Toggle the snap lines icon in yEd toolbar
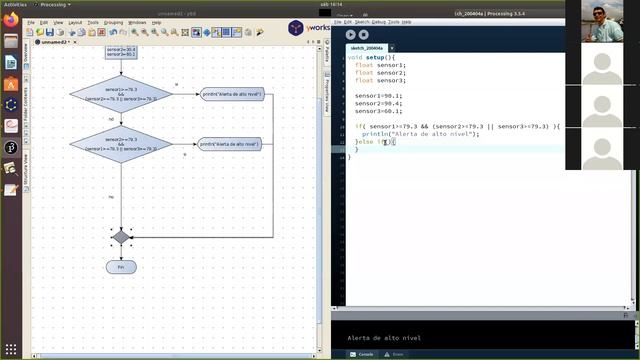The height and width of the screenshot is (360, 640). [237, 32]
